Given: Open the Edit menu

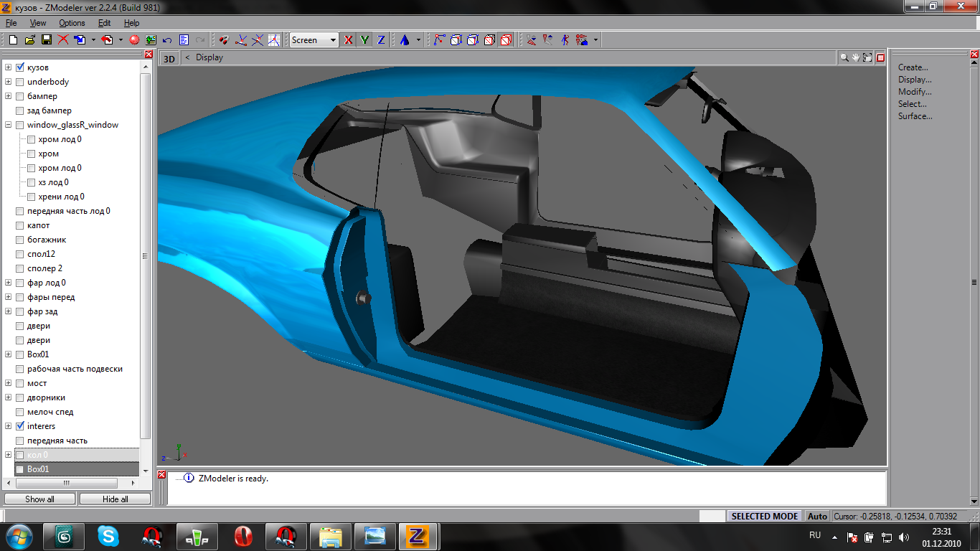Looking at the screenshot, I should 105,23.
